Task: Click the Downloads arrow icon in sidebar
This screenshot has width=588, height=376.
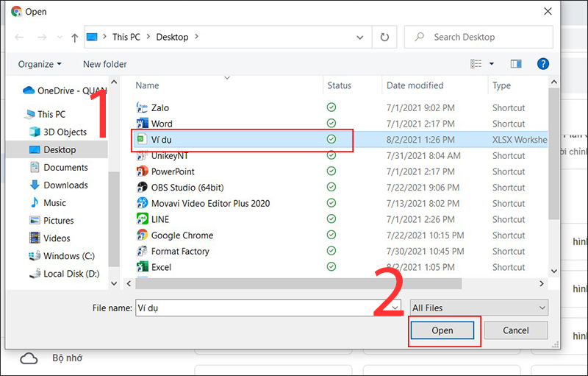Action: click(x=35, y=185)
